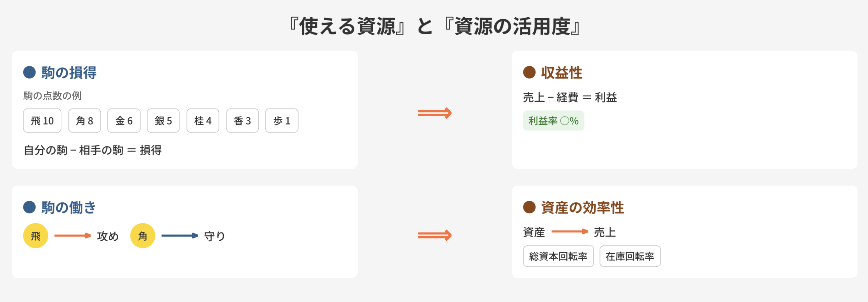Click the green 利益率 ○% badge
Screen dimensions: 868x302
pos(553,121)
